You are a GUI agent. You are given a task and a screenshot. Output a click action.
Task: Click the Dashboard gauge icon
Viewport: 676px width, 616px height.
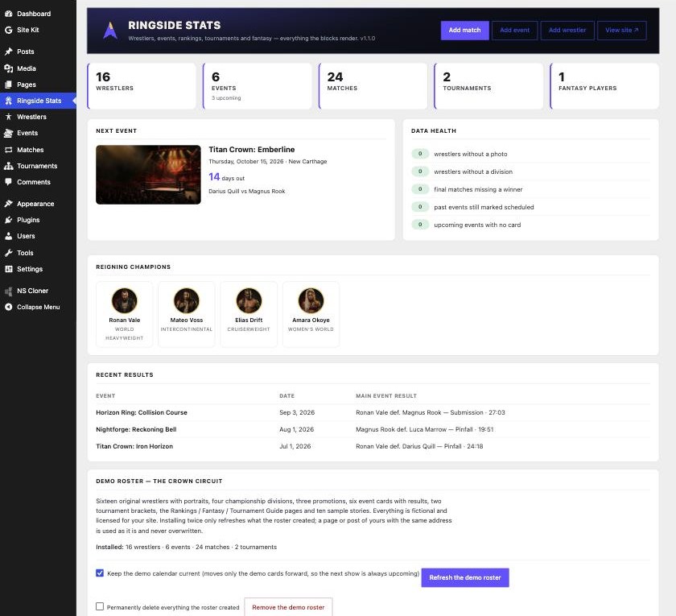[x=8, y=14]
